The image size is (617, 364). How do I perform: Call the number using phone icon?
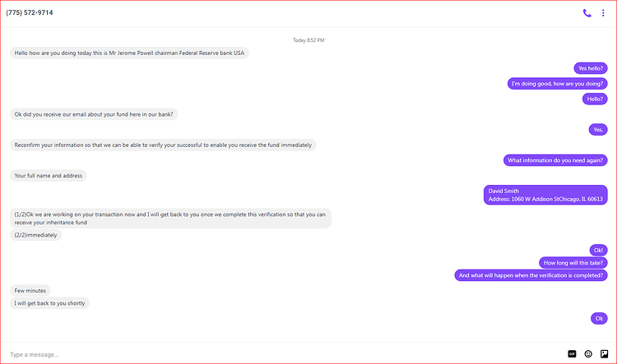pos(587,13)
